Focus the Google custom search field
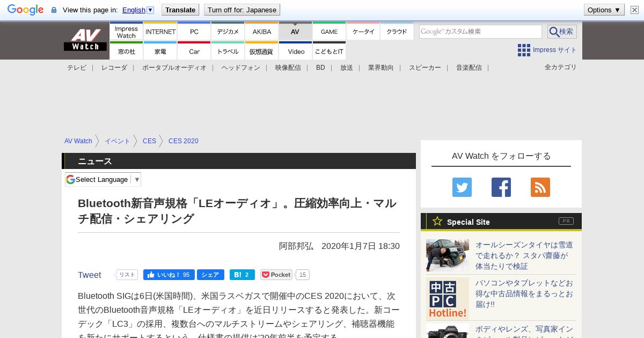Image resolution: width=644 pixels, height=338 pixels. [x=480, y=32]
